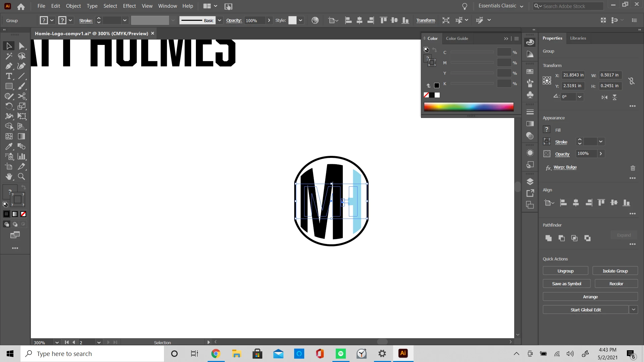This screenshot has height=362, width=644.
Task: Open the Recolor Artwork wheel icon
Action: coord(315,20)
